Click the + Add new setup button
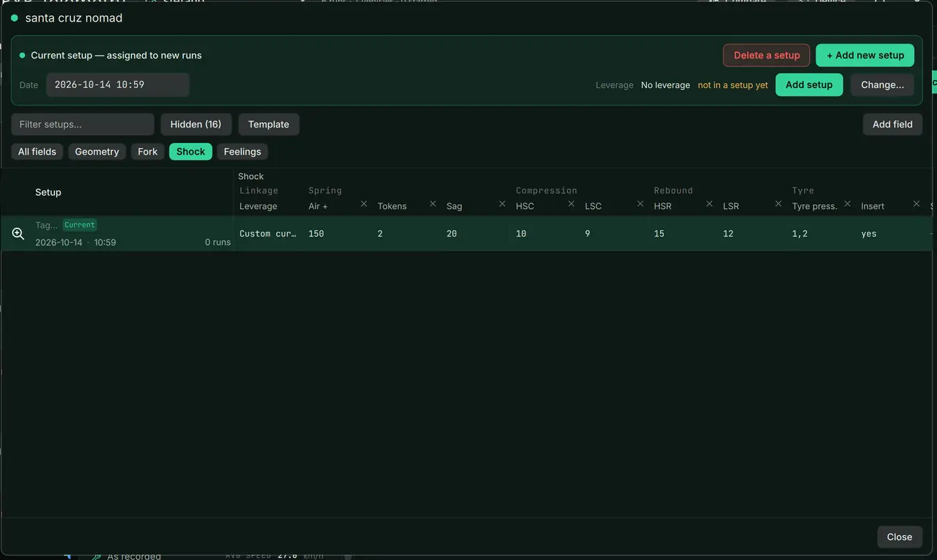The height and width of the screenshot is (560, 937). point(866,56)
